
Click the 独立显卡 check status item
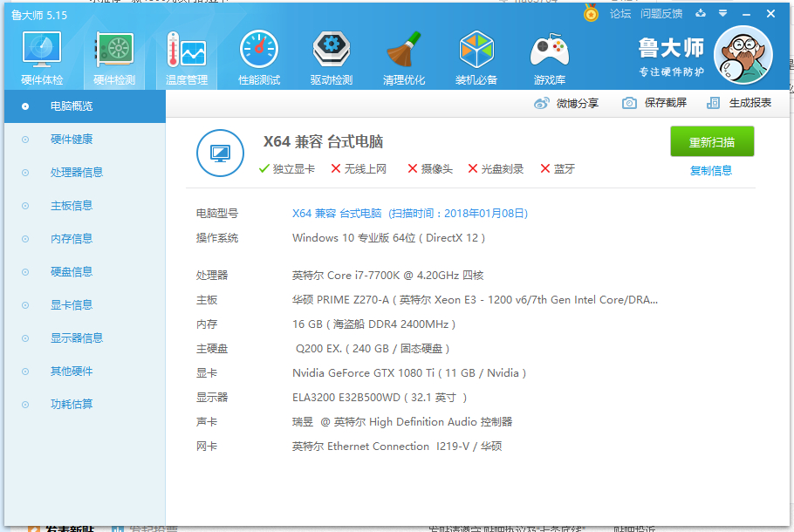(286, 169)
